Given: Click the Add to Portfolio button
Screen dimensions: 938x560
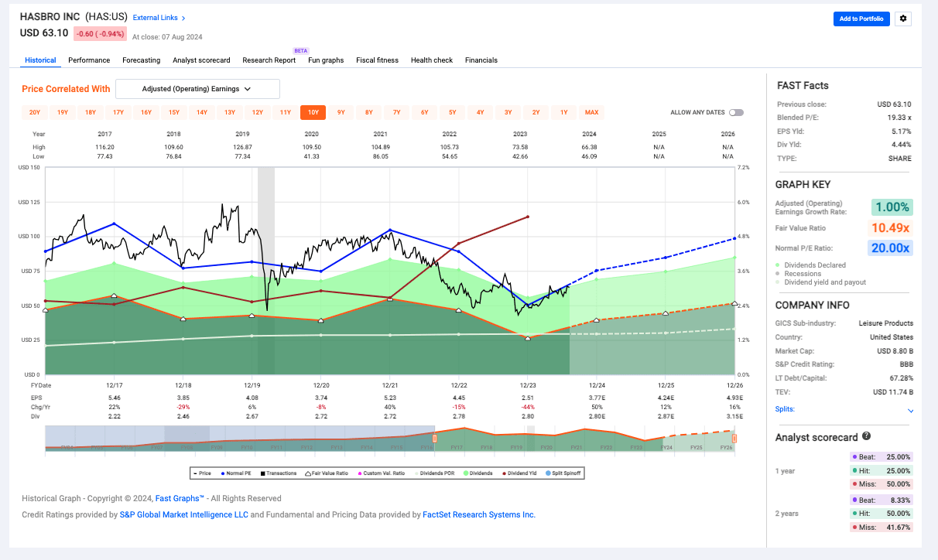Looking at the screenshot, I should click(861, 19).
